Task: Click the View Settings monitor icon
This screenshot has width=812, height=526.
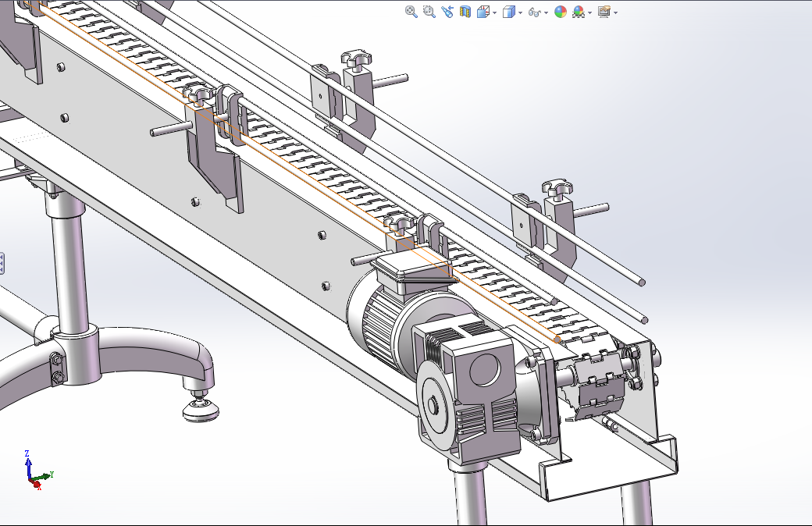Action: click(x=604, y=12)
